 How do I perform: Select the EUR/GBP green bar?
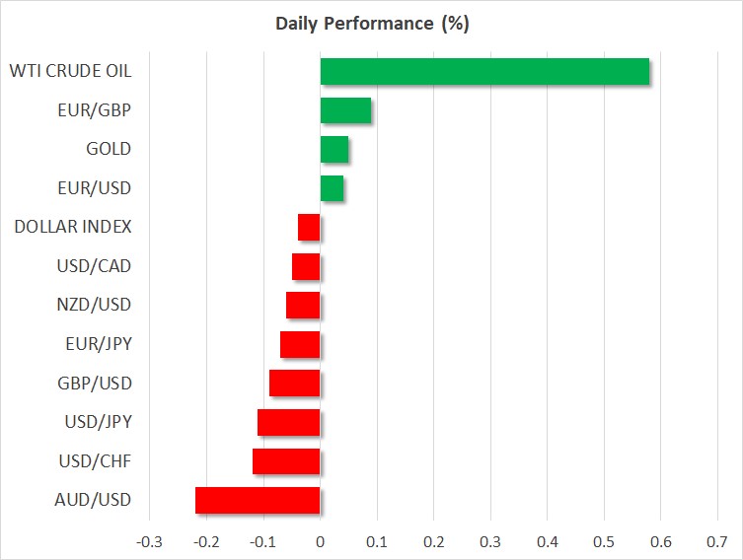coord(346,110)
